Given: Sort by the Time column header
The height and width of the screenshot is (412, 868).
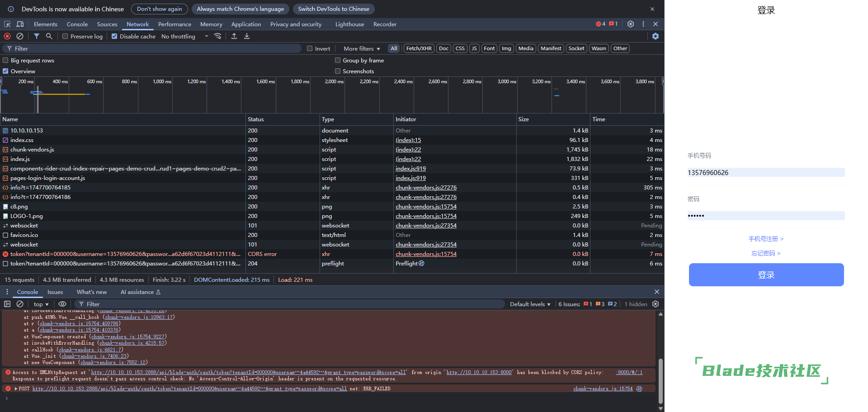Looking at the screenshot, I should point(627,119).
